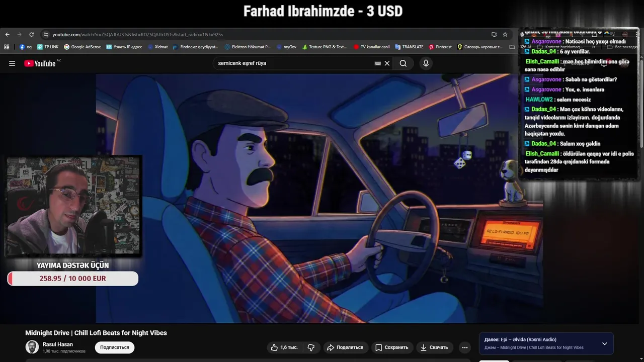Click the browser forward arrow
Viewport: 644px width, 362px height.
19,35
